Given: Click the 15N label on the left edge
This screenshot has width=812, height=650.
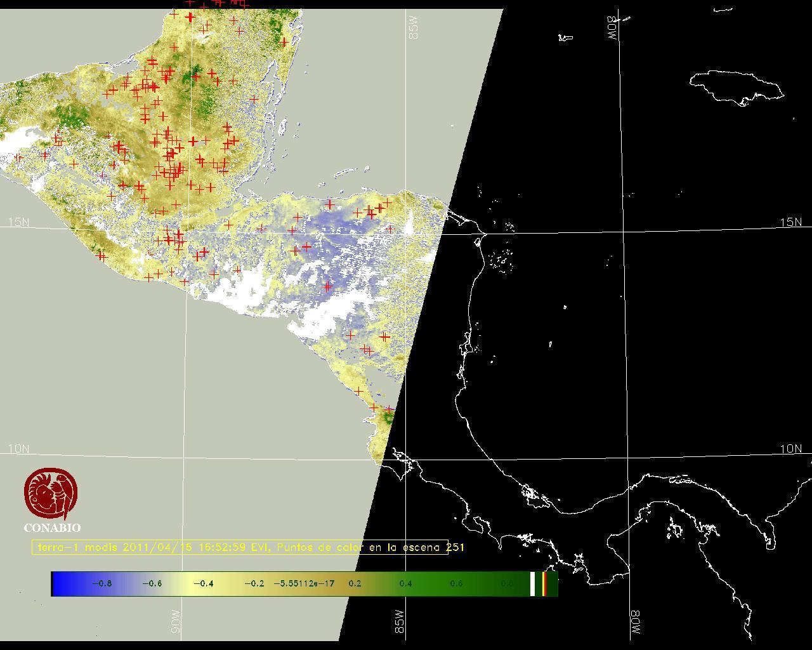Looking at the screenshot, I should click(18, 222).
